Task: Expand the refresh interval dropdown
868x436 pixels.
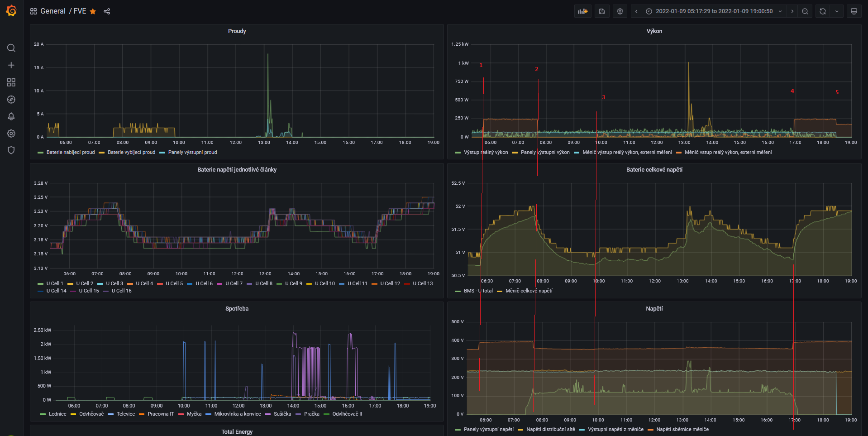Action: coord(837,11)
